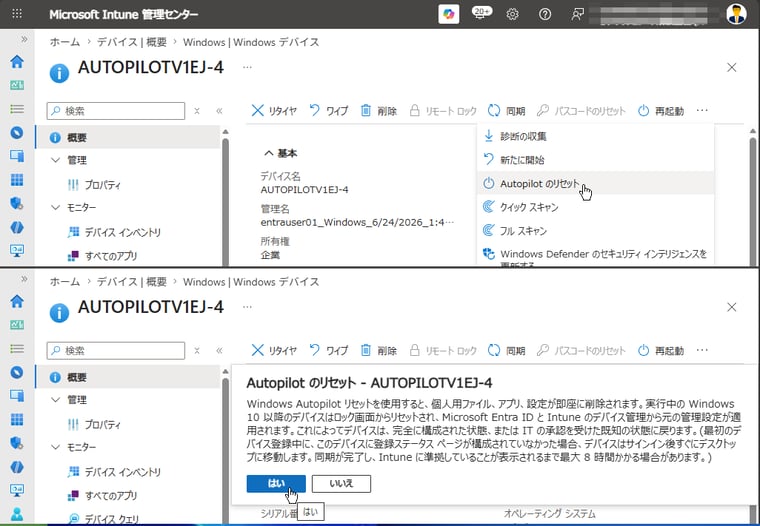
Task: Collapse 管理 group in the menu-open view nav
Action: (x=56, y=160)
